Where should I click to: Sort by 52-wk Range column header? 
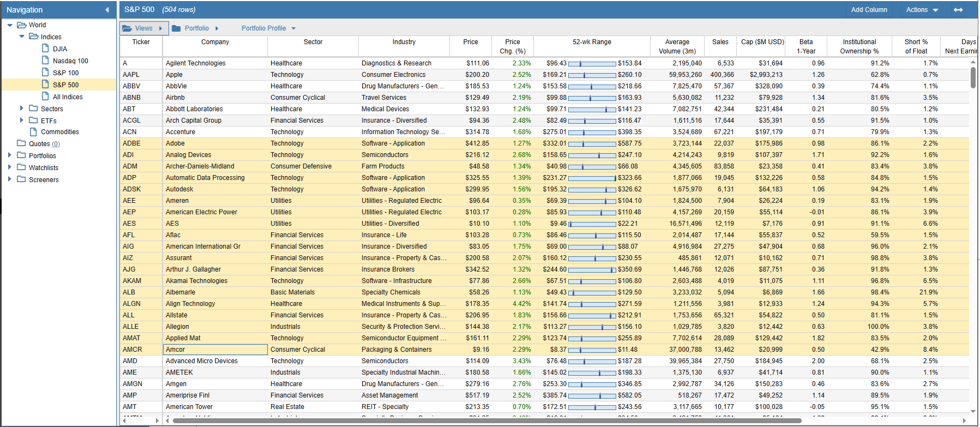click(592, 46)
